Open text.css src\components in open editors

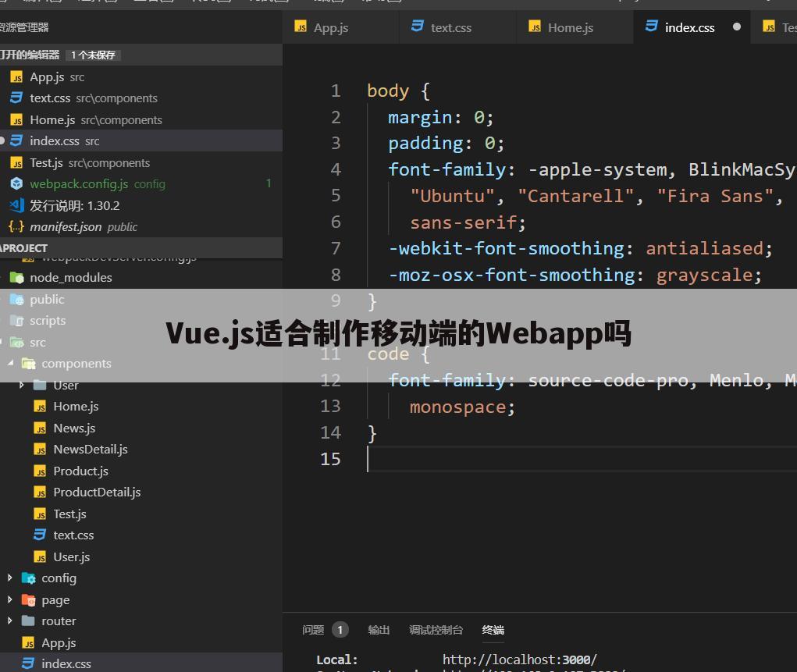[141, 98]
